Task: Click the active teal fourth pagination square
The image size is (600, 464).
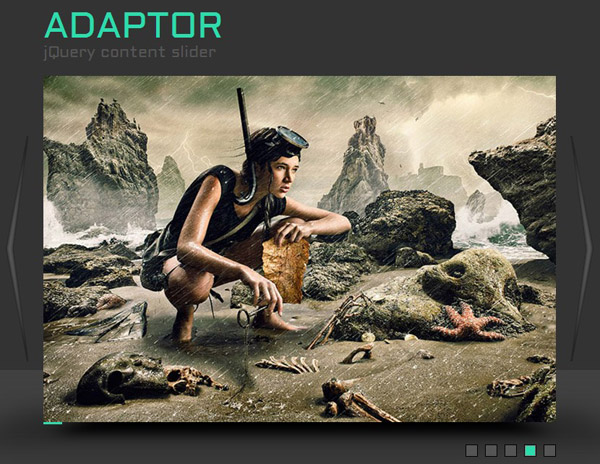Action: point(530,450)
